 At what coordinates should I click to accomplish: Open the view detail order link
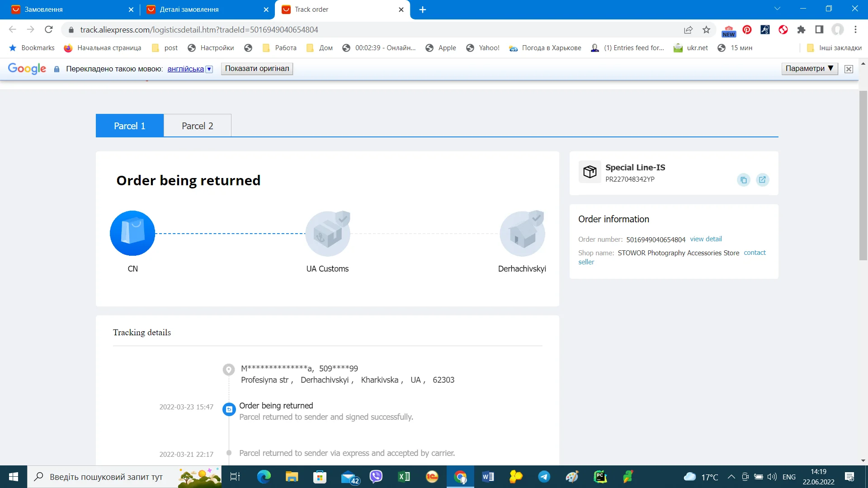click(706, 239)
